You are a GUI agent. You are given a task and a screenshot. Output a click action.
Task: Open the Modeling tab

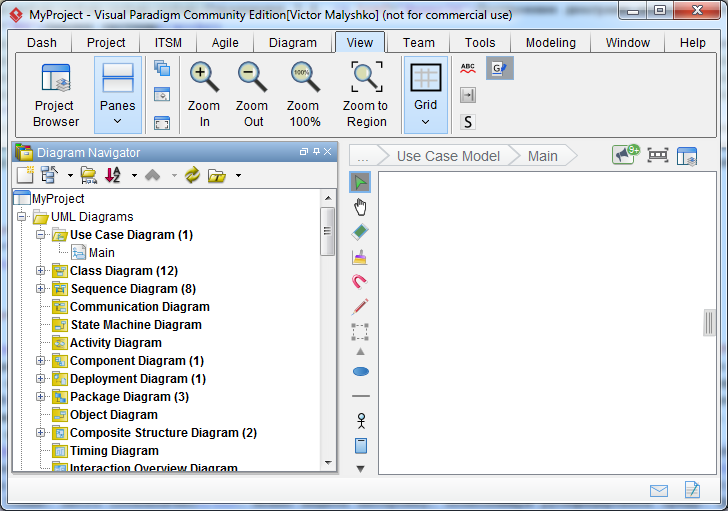point(551,43)
